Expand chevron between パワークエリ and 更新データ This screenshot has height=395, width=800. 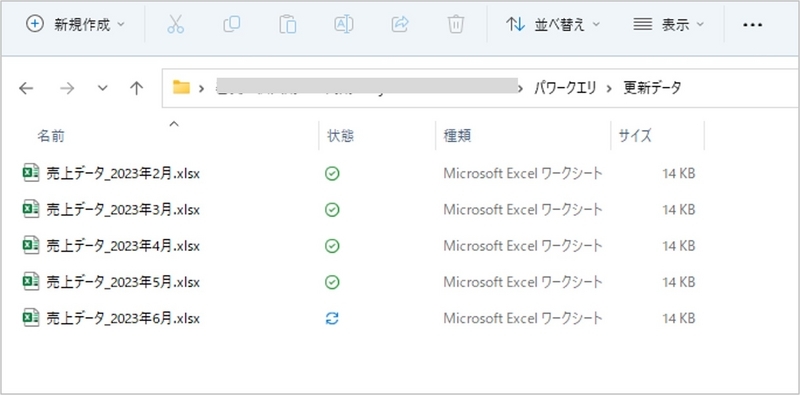coord(609,89)
